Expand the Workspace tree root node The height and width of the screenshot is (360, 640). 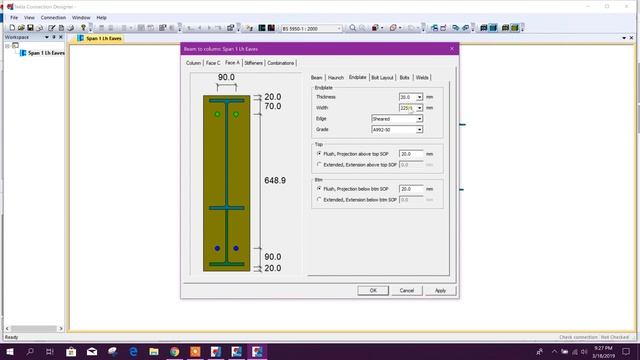[7, 46]
